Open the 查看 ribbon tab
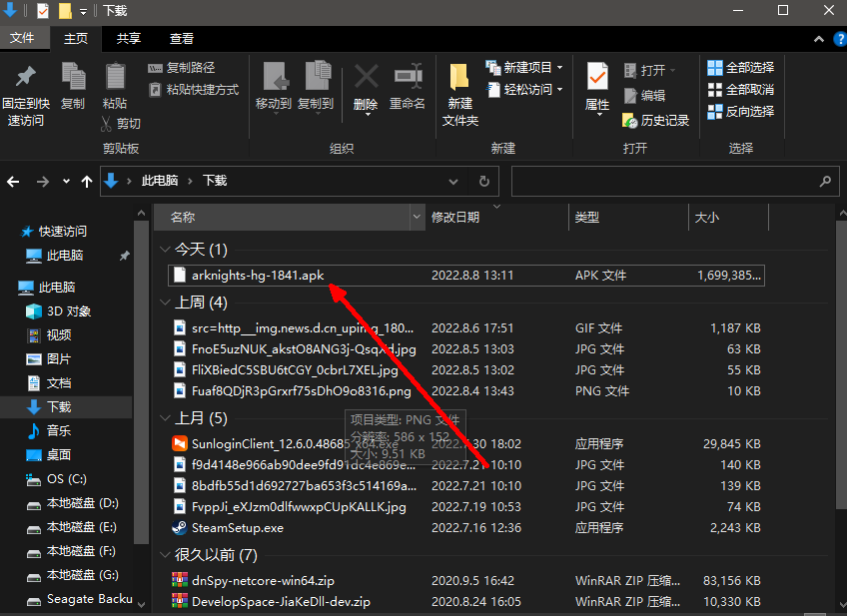Image resolution: width=847 pixels, height=616 pixels. (x=182, y=39)
